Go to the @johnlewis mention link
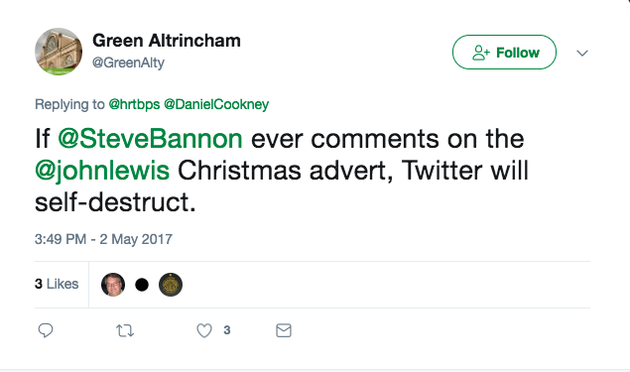Image resolution: width=630 pixels, height=372 pixels. point(102,170)
